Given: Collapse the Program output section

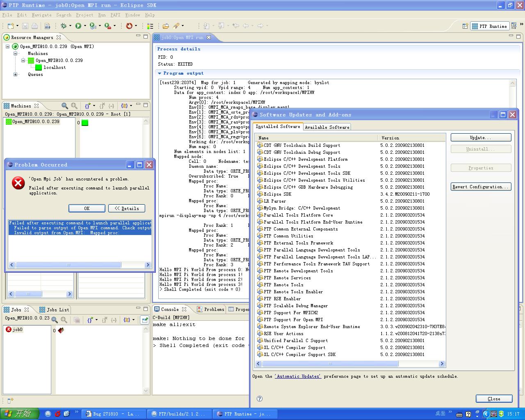Looking at the screenshot, I should point(160,73).
